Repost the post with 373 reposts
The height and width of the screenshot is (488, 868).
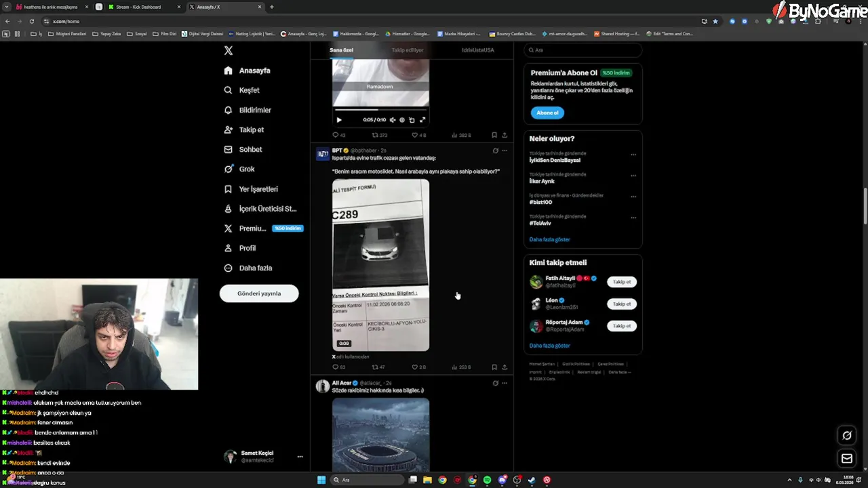point(379,135)
